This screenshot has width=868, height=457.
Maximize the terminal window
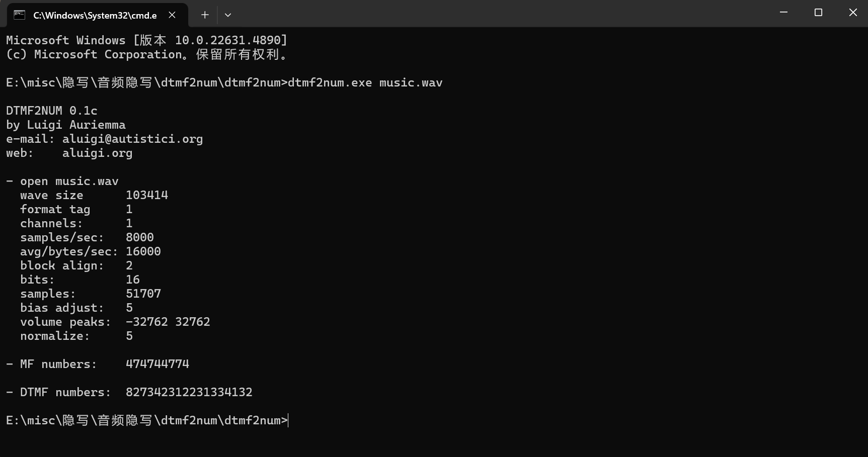pyautogui.click(x=818, y=13)
